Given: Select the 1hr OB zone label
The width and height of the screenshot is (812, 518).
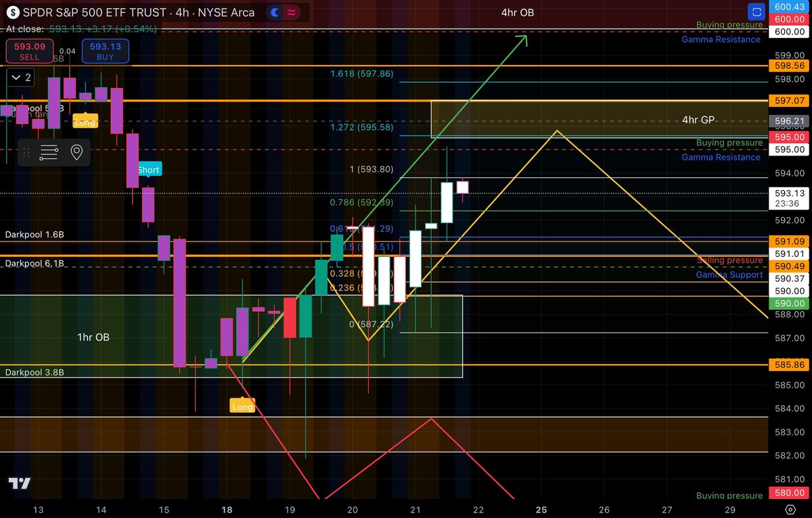Looking at the screenshot, I should point(93,337).
